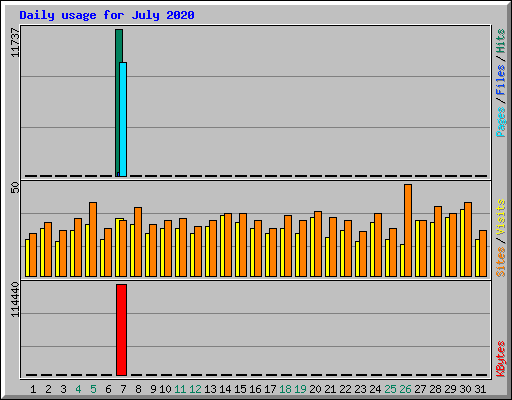Viewport: 512px width, 400px height.
Task: Click the day 3 axis label
Action: click(63, 389)
